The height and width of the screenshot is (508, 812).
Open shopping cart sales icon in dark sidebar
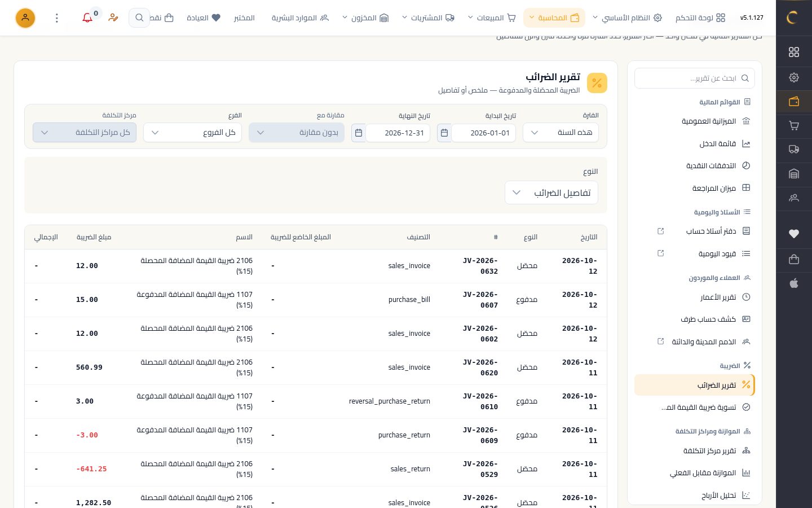[794, 126]
